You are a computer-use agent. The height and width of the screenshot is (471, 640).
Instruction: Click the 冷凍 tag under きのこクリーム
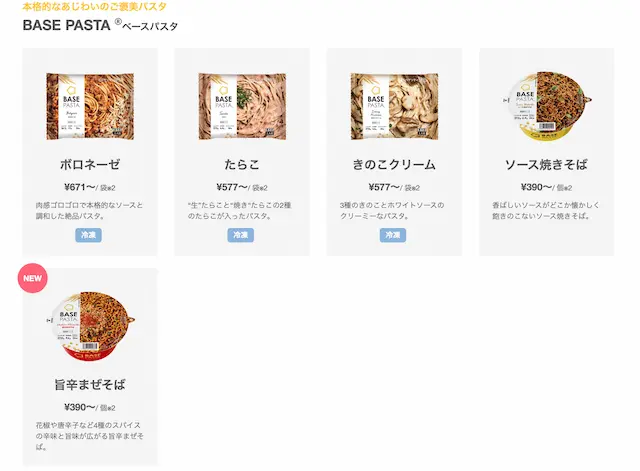coord(393,235)
